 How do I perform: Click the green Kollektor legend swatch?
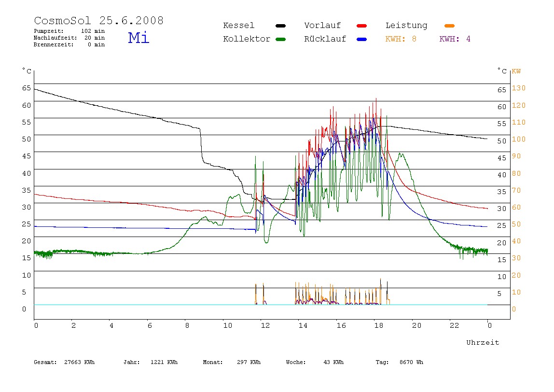coord(280,39)
